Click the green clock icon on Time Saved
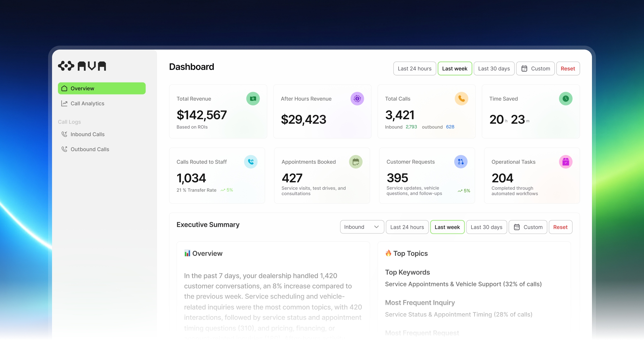644x340 pixels. click(565, 99)
